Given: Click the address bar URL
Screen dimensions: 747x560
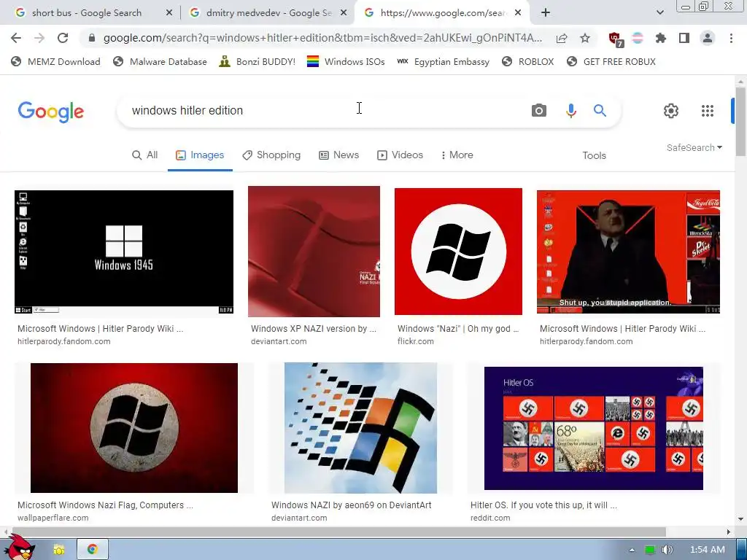Looking at the screenshot, I should pyautogui.click(x=322, y=38).
